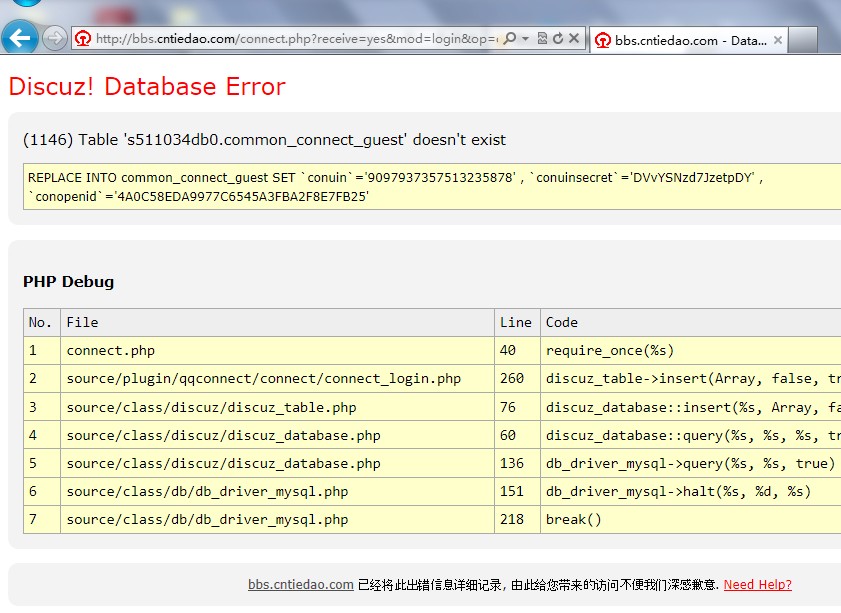
Task: Close the bbs.cntiedao.com tab
Action: click(x=778, y=40)
